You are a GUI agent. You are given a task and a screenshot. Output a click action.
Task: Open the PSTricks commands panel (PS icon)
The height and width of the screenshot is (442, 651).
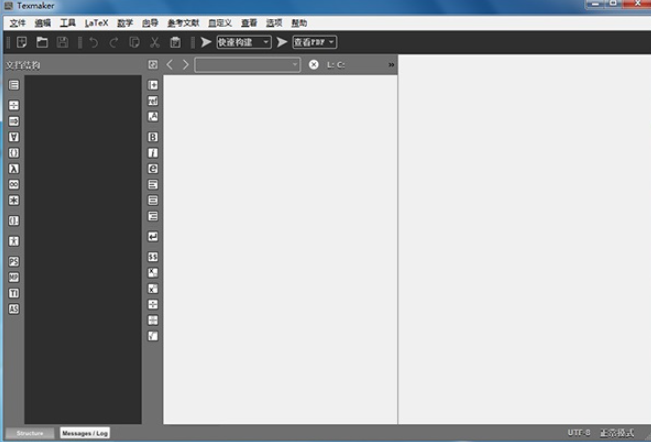coord(14,261)
